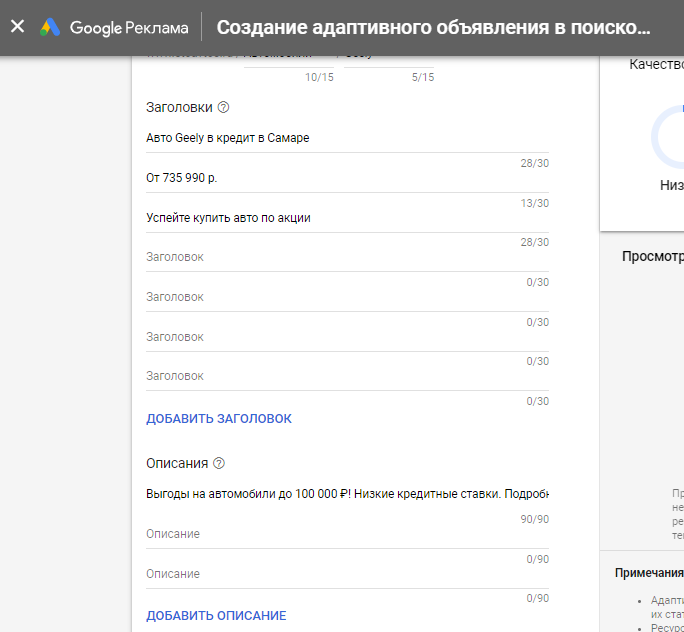Click the 'Описания' section label
The height and width of the screenshot is (632, 684).
pos(177,463)
